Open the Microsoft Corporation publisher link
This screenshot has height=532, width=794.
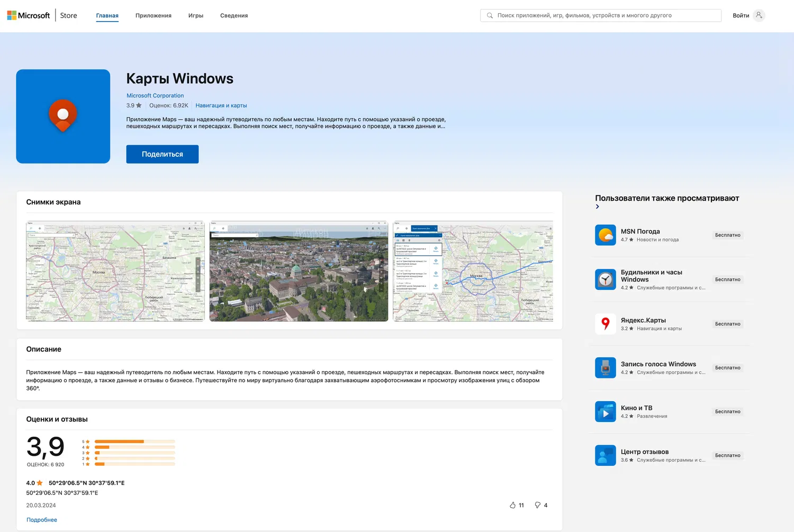coord(155,96)
